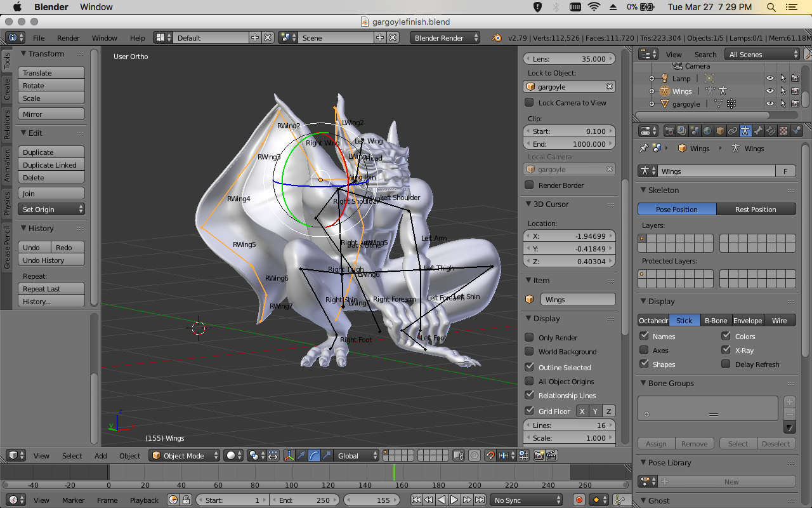Toggle visibility of Wings in outliner
The height and width of the screenshot is (508, 812).
(769, 91)
